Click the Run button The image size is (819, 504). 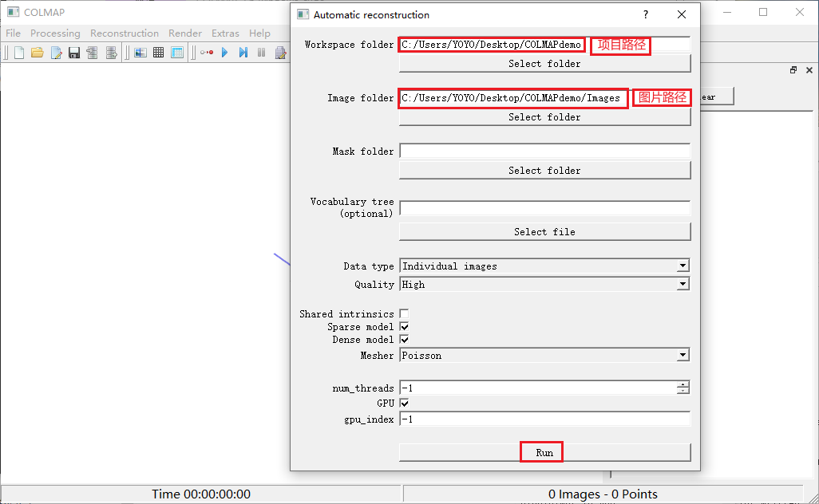(541, 451)
